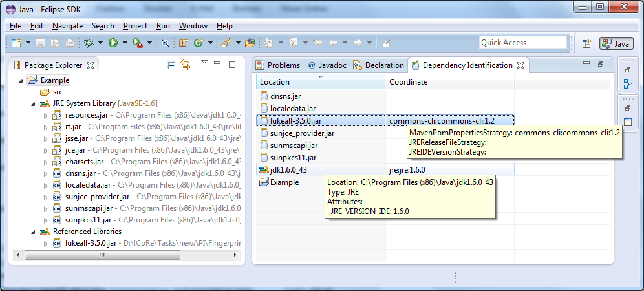Sort by the Location column header
Image resolution: width=644 pixels, height=291 pixels.
point(320,81)
